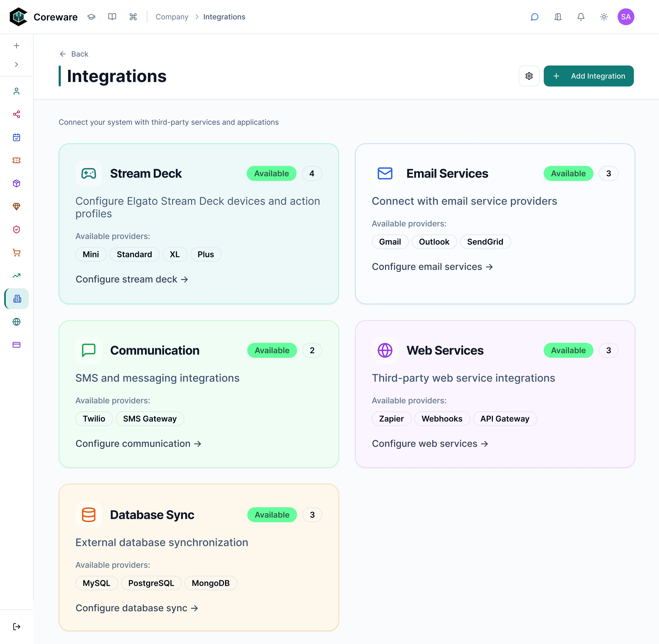Open the ticket sidebar icon
Image resolution: width=659 pixels, height=644 pixels.
coord(17,160)
